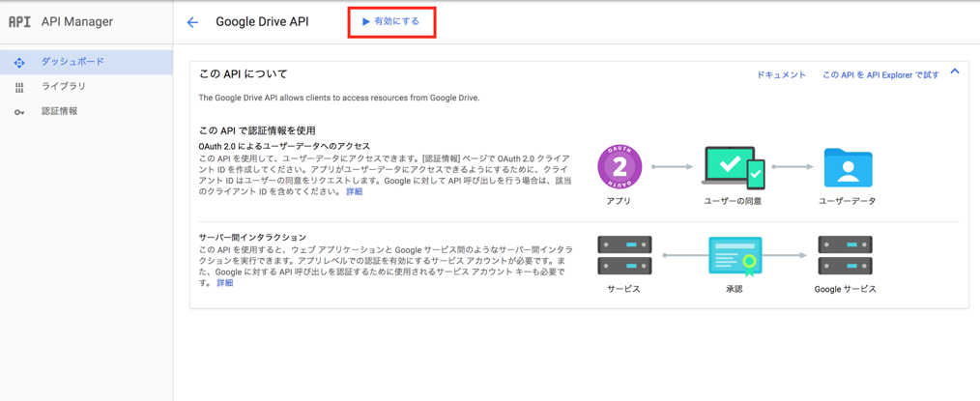The image size is (980, 401).
Task: Click the Google サービス label
Action: [x=846, y=289]
